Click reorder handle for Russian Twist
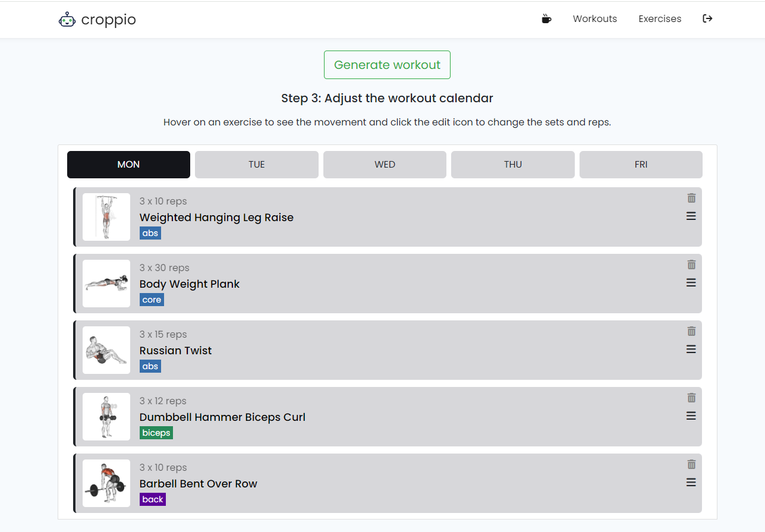Image resolution: width=765 pixels, height=532 pixels. [x=691, y=350]
